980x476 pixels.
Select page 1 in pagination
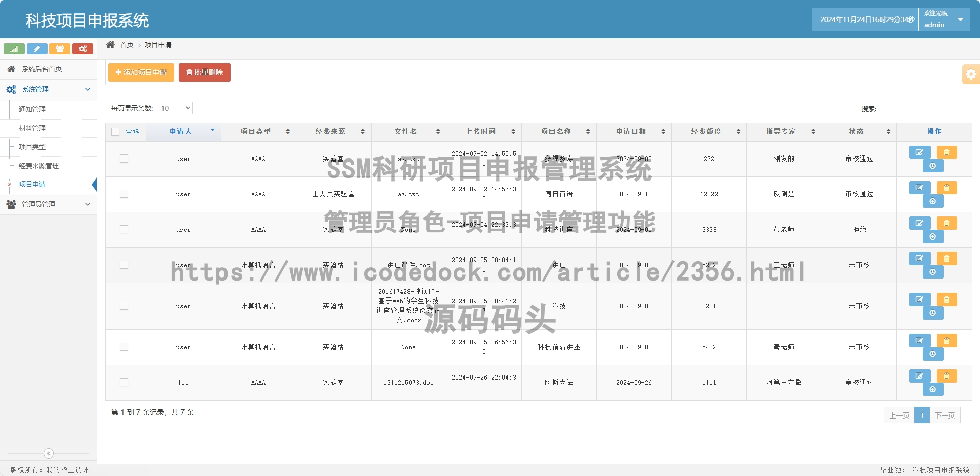922,415
